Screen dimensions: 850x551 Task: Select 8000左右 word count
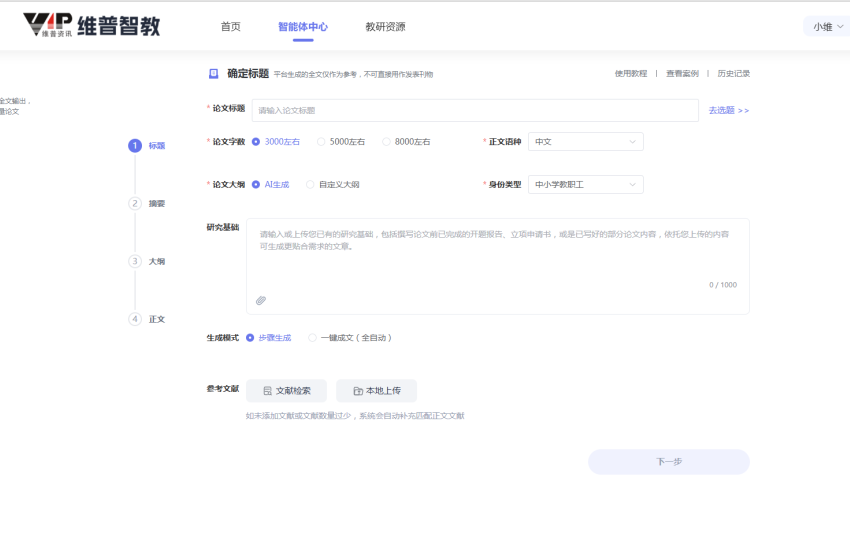click(x=406, y=142)
